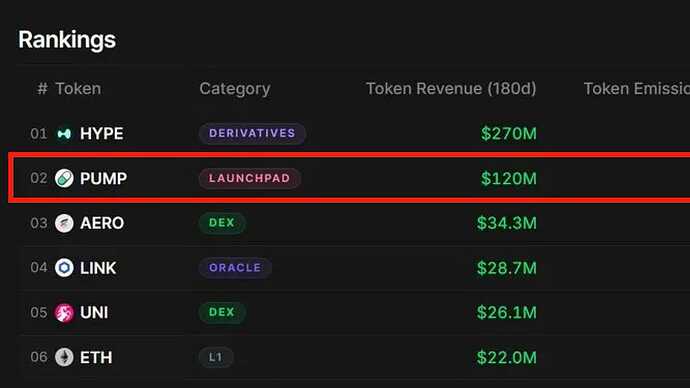This screenshot has height=388, width=690.
Task: Click the DEX tag on AERO row
Action: [x=222, y=223]
